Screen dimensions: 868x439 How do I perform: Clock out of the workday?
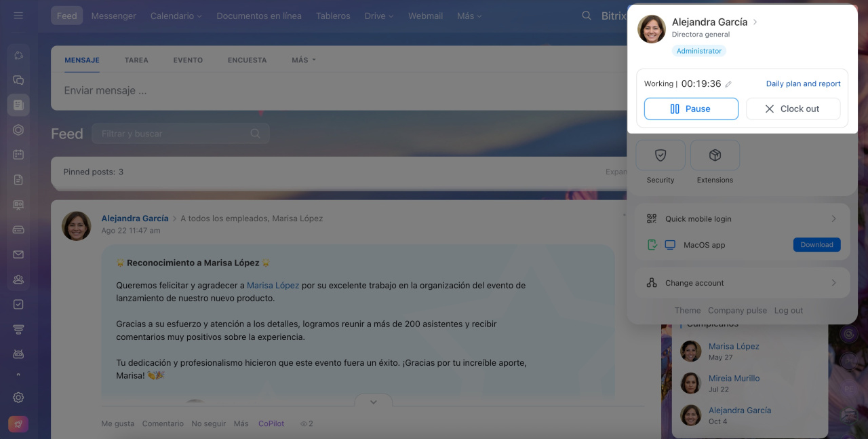[x=793, y=109]
